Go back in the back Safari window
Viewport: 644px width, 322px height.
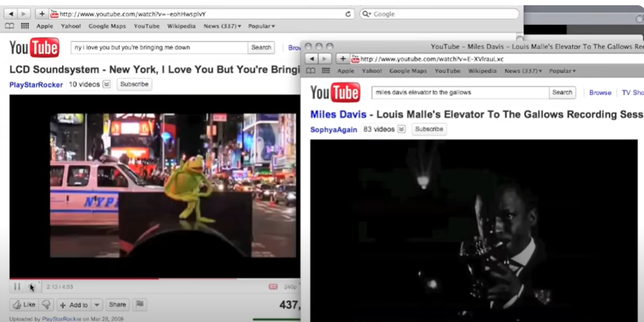(11, 14)
